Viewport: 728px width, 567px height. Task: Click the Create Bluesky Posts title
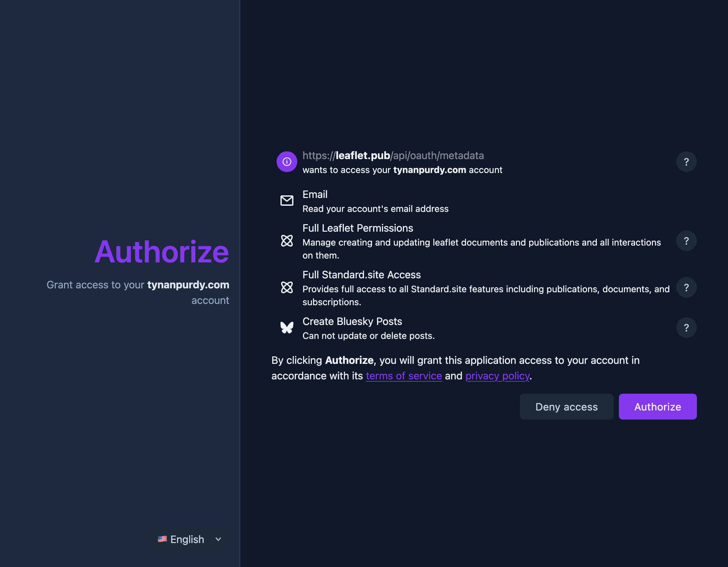click(x=352, y=321)
